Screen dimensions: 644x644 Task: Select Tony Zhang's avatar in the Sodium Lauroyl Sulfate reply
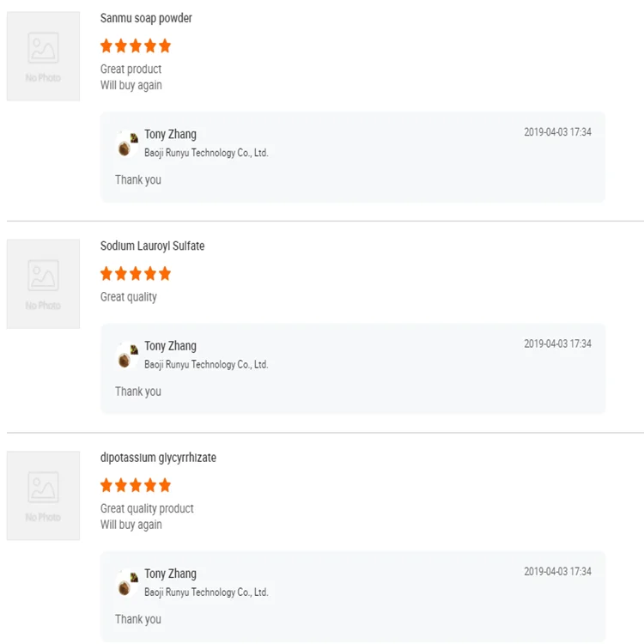(x=128, y=355)
